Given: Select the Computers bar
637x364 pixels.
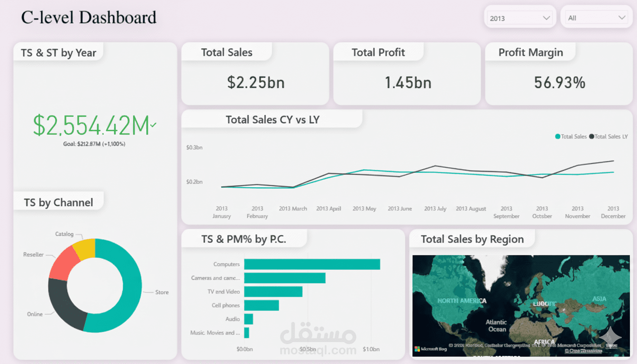Looking at the screenshot, I should (x=312, y=264).
